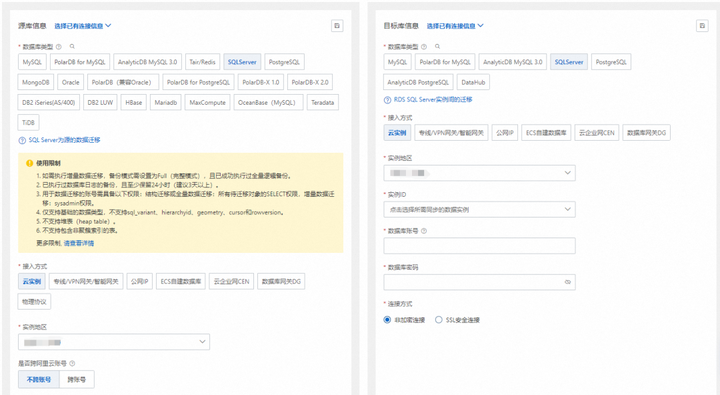Select source 物理协议 access method
The width and height of the screenshot is (720, 395).
[x=34, y=302]
